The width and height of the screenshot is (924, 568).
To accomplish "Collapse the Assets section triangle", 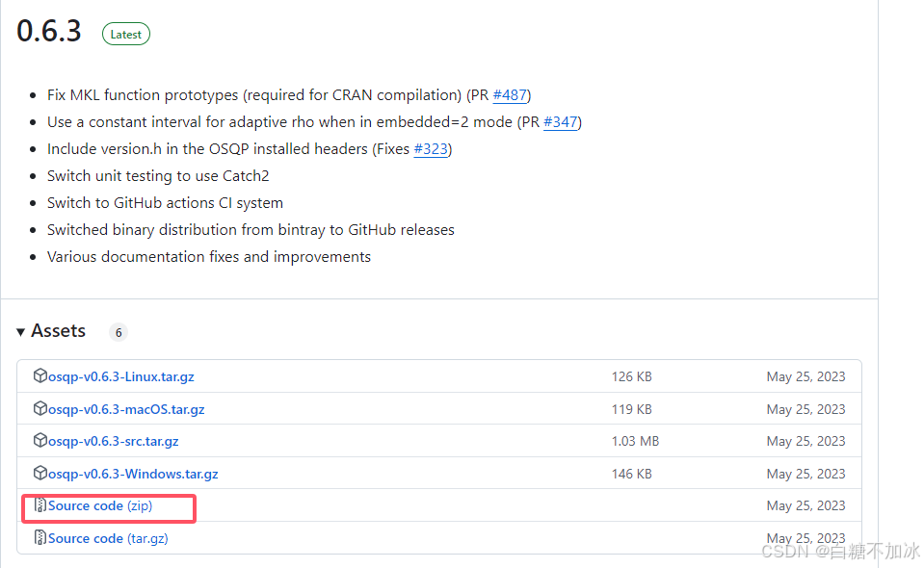I will pos(20,332).
